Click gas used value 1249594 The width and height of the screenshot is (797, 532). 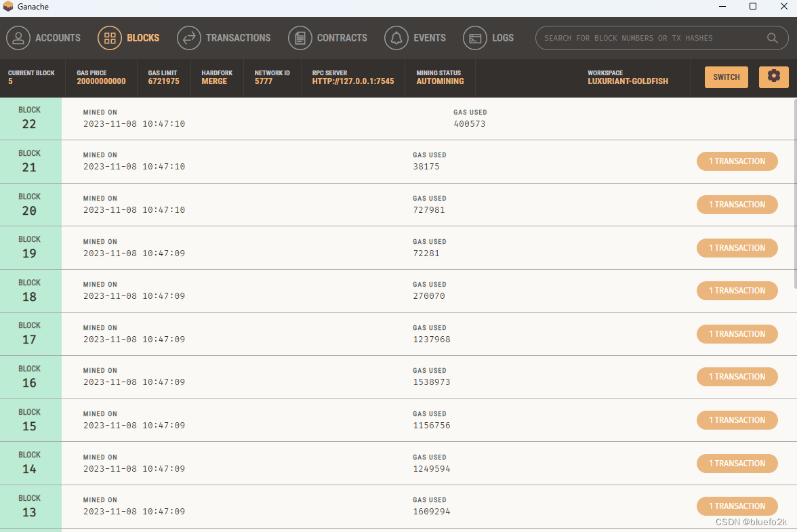(x=432, y=469)
